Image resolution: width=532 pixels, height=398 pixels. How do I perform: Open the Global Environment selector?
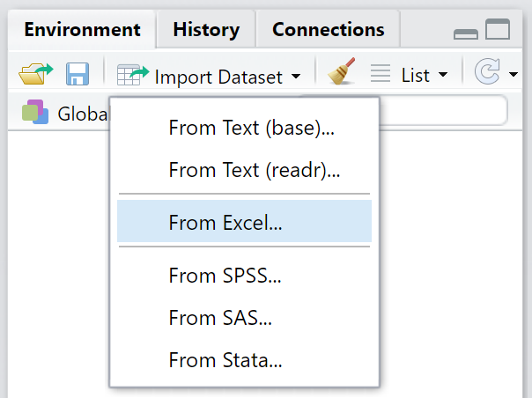(x=63, y=114)
